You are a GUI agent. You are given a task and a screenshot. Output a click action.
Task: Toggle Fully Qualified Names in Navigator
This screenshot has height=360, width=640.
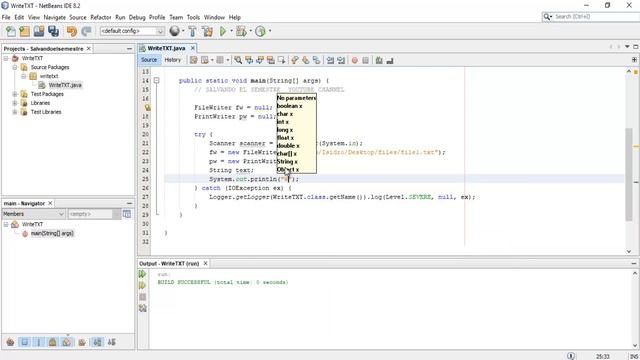[x=82, y=342]
